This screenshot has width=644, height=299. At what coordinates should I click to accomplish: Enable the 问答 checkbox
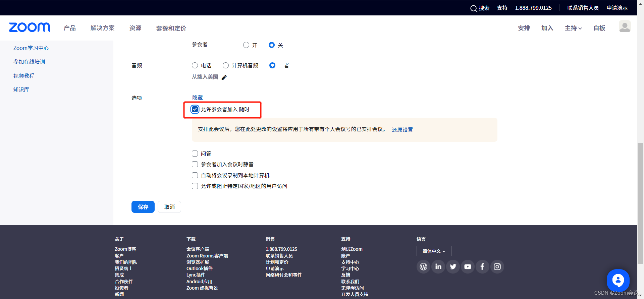[195, 154]
